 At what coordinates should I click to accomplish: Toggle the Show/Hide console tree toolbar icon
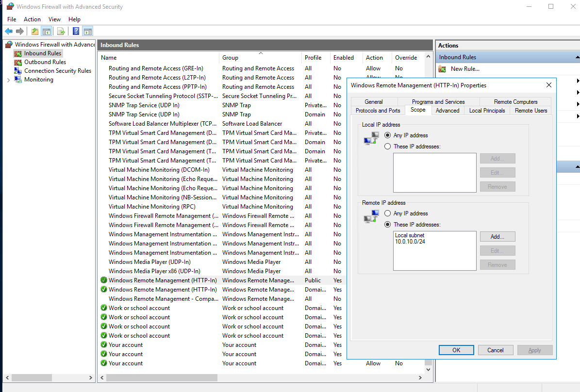pos(47,31)
